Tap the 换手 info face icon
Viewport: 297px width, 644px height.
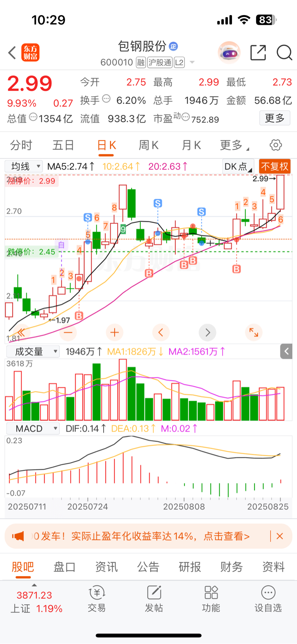tap(106, 99)
